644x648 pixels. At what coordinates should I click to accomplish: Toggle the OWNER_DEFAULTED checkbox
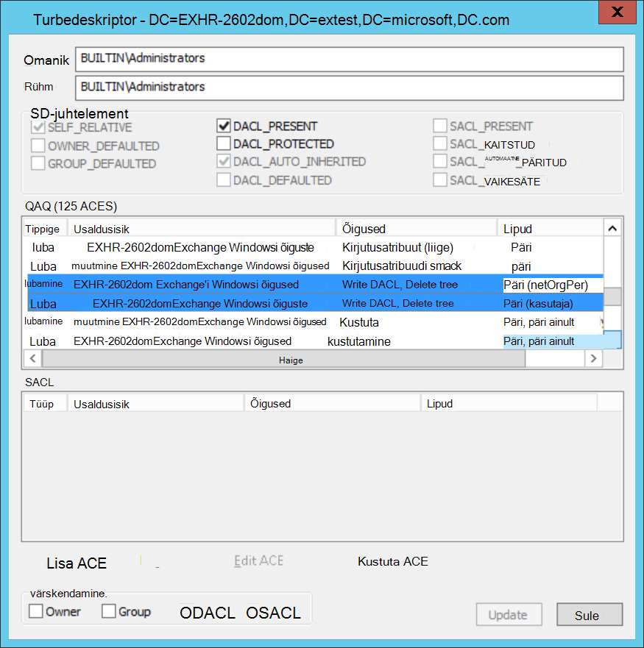(x=38, y=146)
